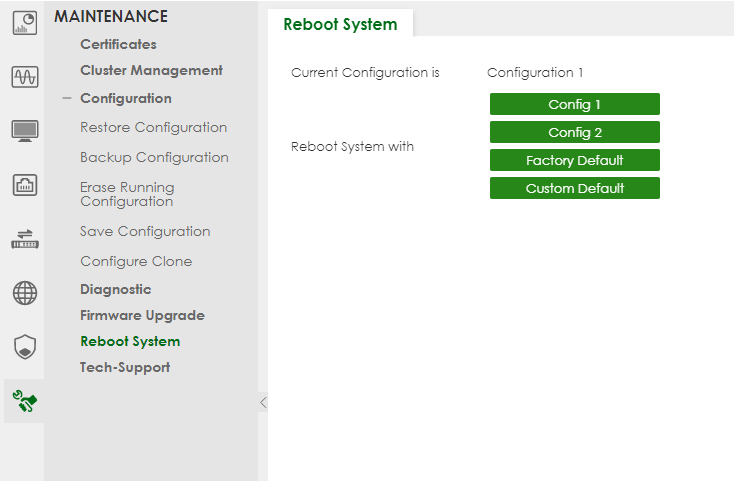Screen dimensions: 734x481
Task: Open the Ethernet port icon in sidebar
Action: click(x=25, y=185)
